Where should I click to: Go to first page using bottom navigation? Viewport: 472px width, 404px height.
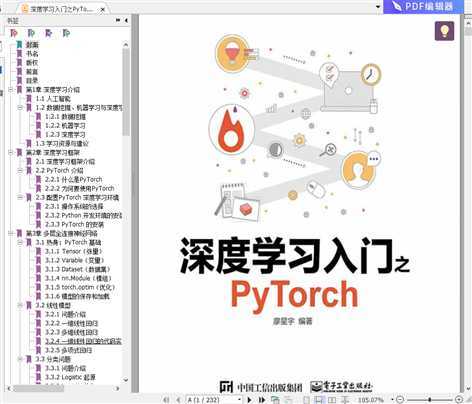tap(166, 400)
